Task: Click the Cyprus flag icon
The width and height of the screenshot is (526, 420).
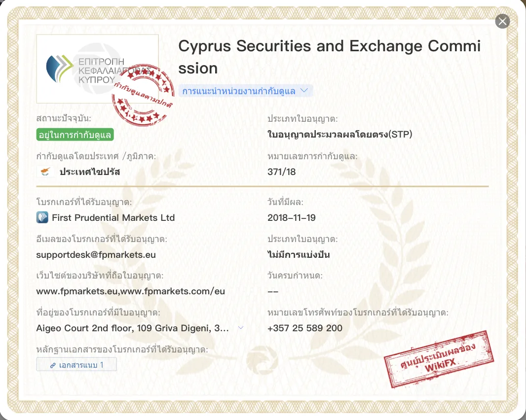Action: 45,172
